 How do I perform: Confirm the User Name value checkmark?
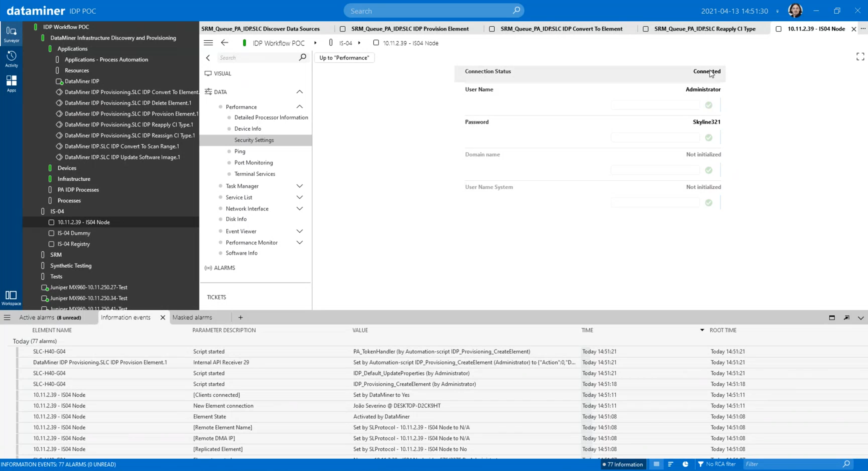[709, 105]
